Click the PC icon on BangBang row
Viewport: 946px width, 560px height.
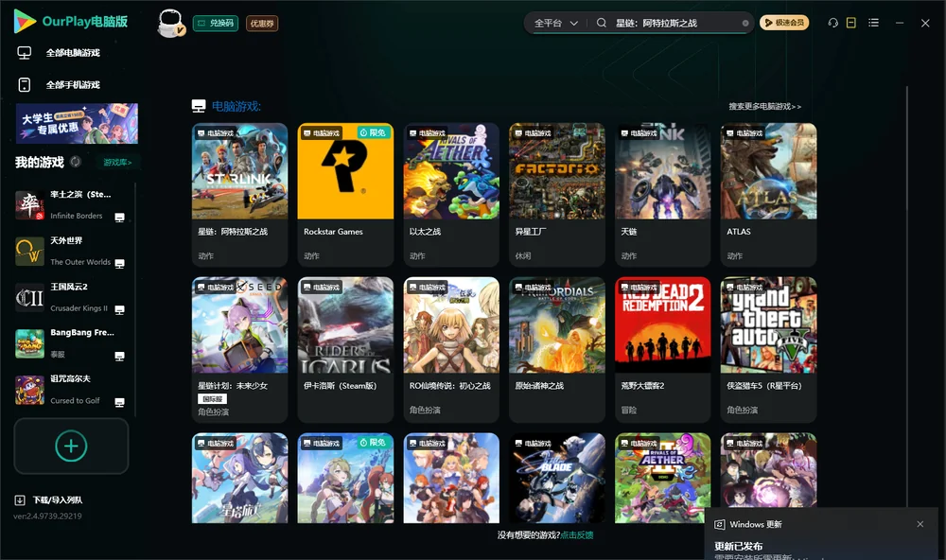(x=119, y=356)
